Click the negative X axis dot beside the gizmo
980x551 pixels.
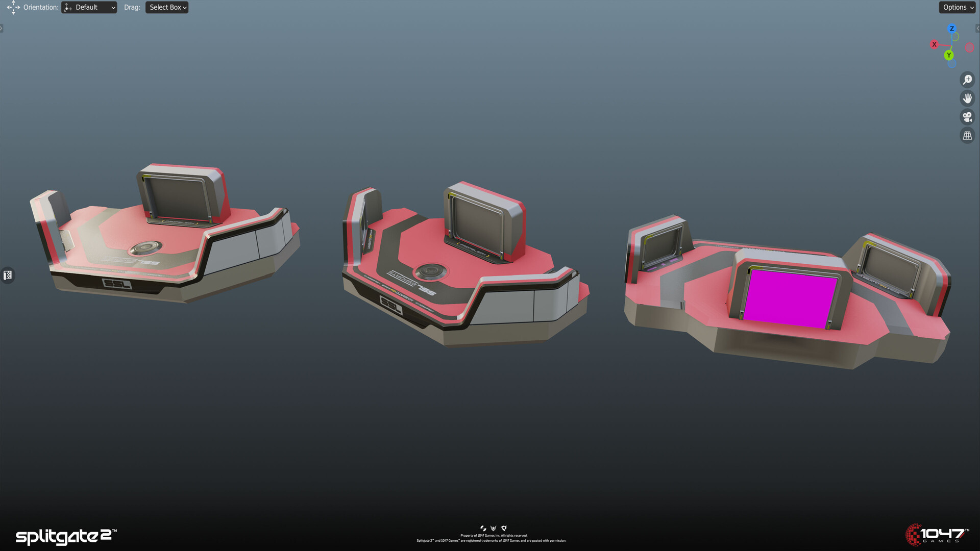[969, 47]
